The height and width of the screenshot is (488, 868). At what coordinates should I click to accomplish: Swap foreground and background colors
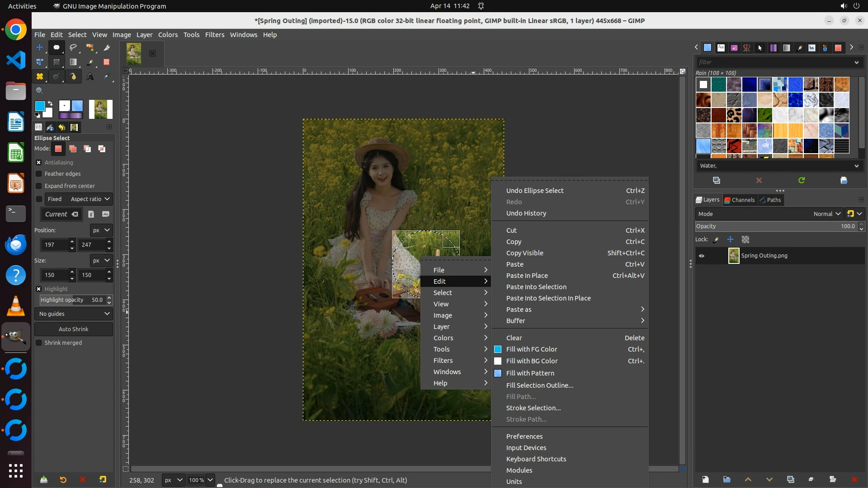[50, 103]
